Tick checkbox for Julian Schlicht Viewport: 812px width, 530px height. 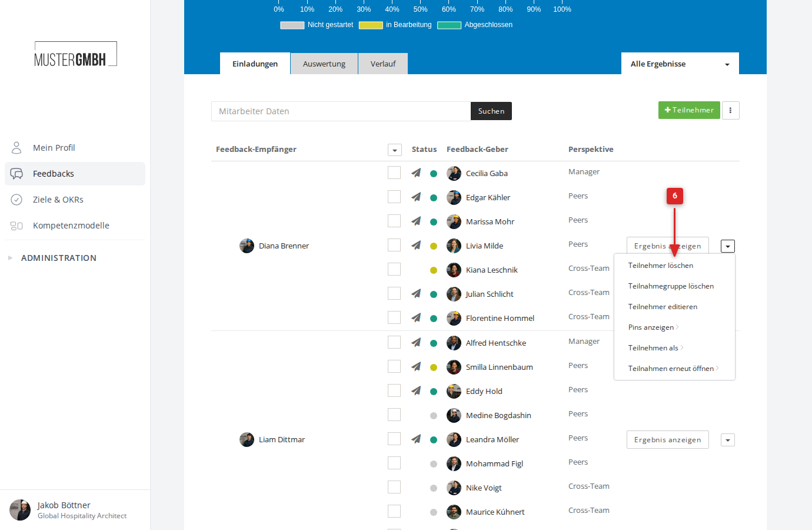click(x=394, y=293)
